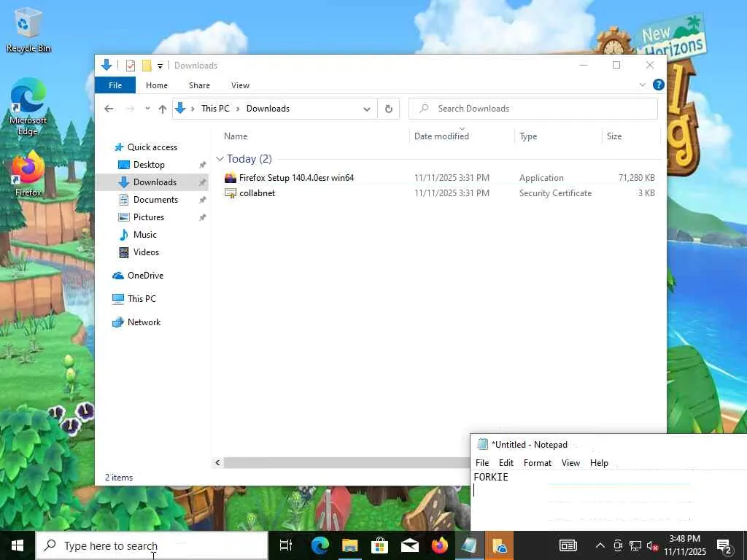The image size is (747, 560).
Task: Go forward with the right arrow button
Action: [x=130, y=109]
